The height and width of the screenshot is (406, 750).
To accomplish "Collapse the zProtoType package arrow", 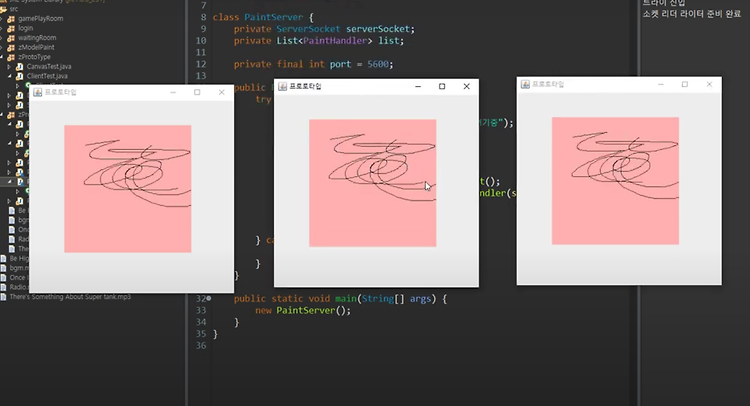I will click(x=1, y=57).
